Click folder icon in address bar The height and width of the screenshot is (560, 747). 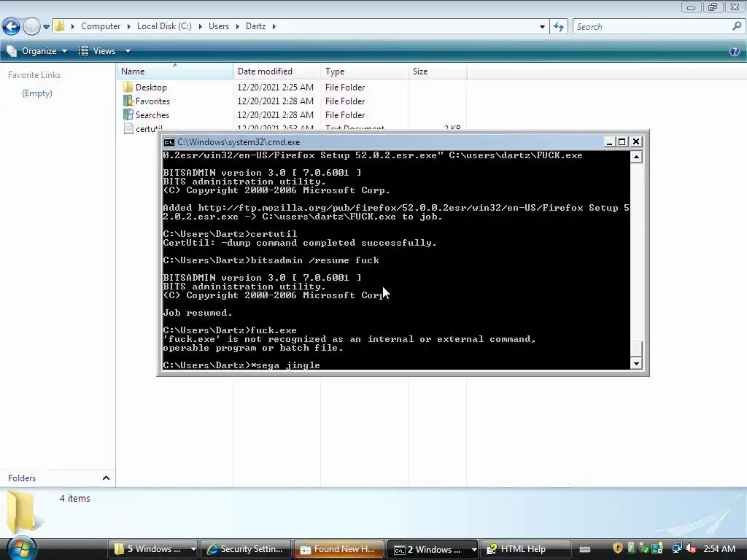coord(59,26)
